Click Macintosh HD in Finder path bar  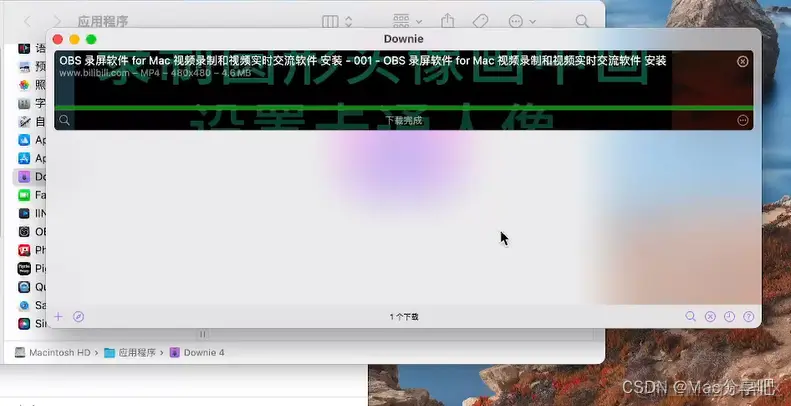pyautogui.click(x=52, y=353)
